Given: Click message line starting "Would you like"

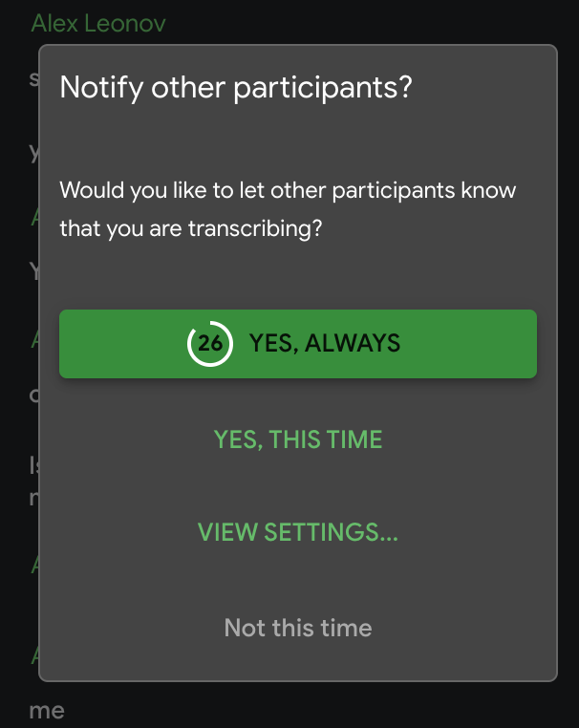Looking at the screenshot, I should click(287, 189).
